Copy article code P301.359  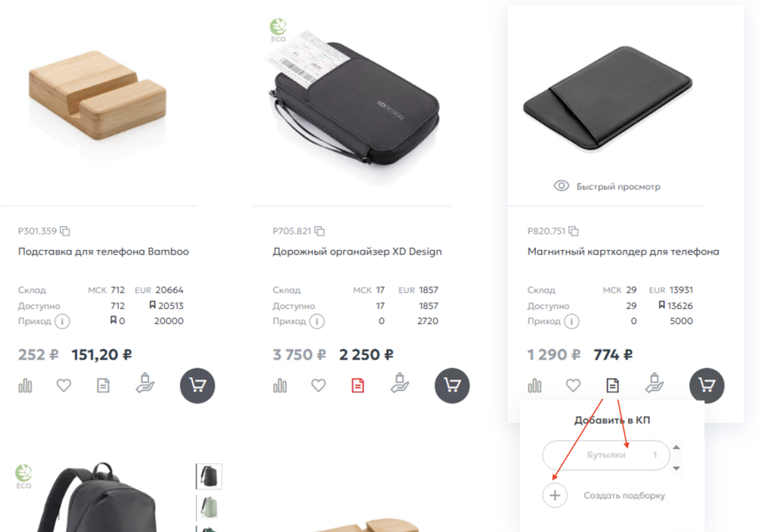[x=65, y=231]
